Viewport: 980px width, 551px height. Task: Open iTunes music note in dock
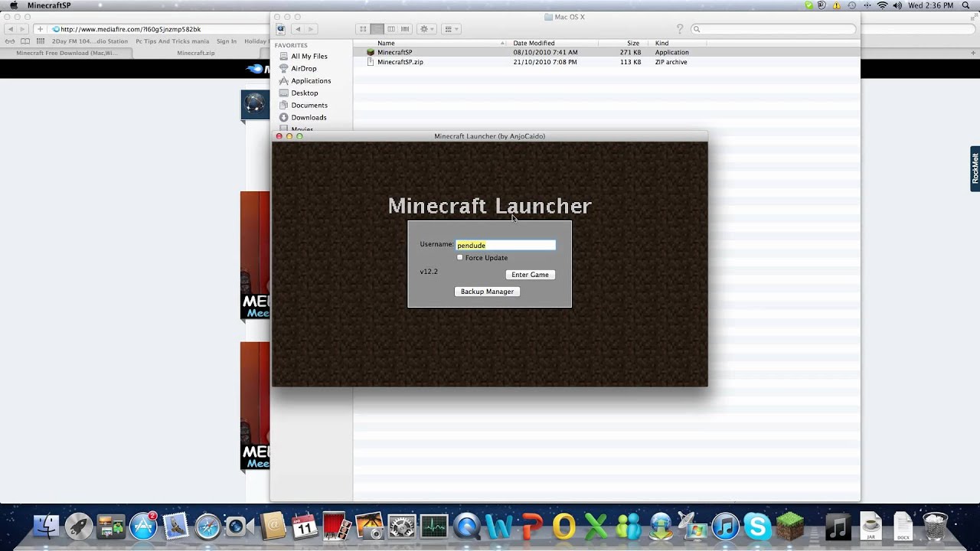point(725,527)
